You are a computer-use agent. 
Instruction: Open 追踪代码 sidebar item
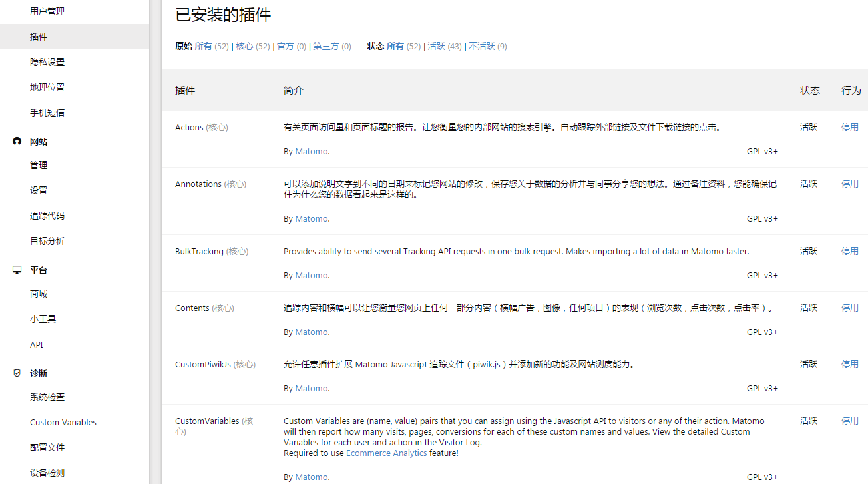(x=47, y=216)
